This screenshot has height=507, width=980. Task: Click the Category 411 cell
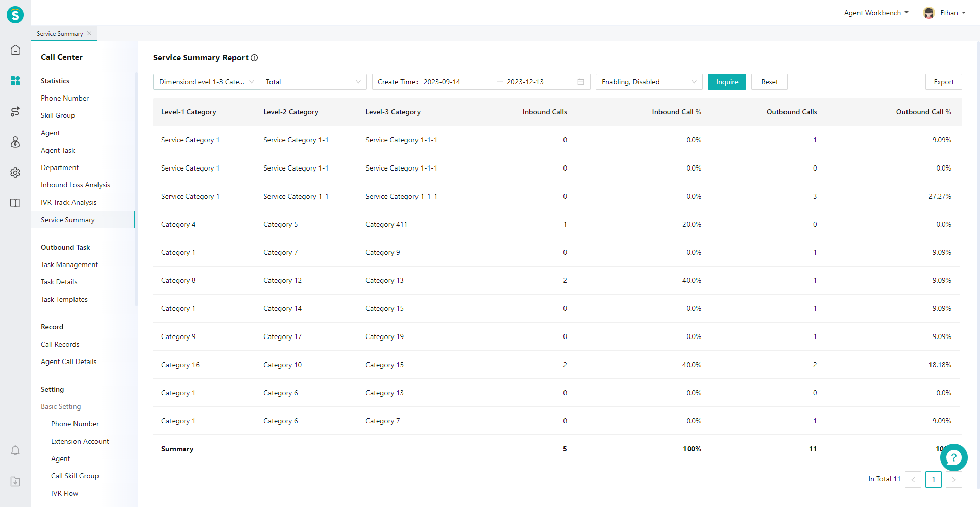pyautogui.click(x=386, y=224)
